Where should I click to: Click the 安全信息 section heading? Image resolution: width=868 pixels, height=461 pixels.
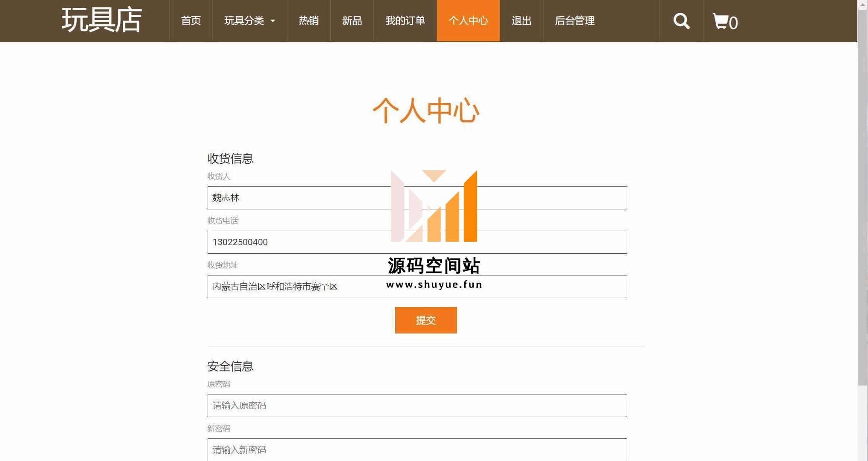point(230,366)
